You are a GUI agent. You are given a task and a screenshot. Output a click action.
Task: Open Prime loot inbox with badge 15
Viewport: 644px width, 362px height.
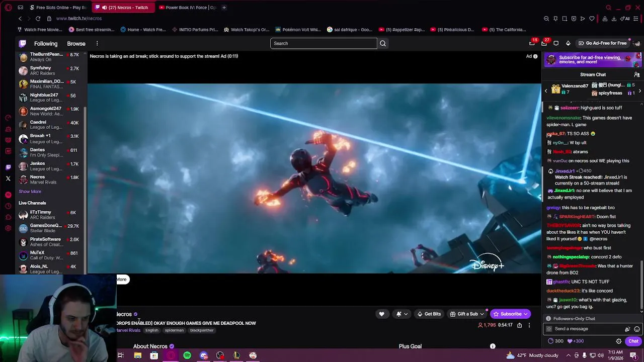532,43
